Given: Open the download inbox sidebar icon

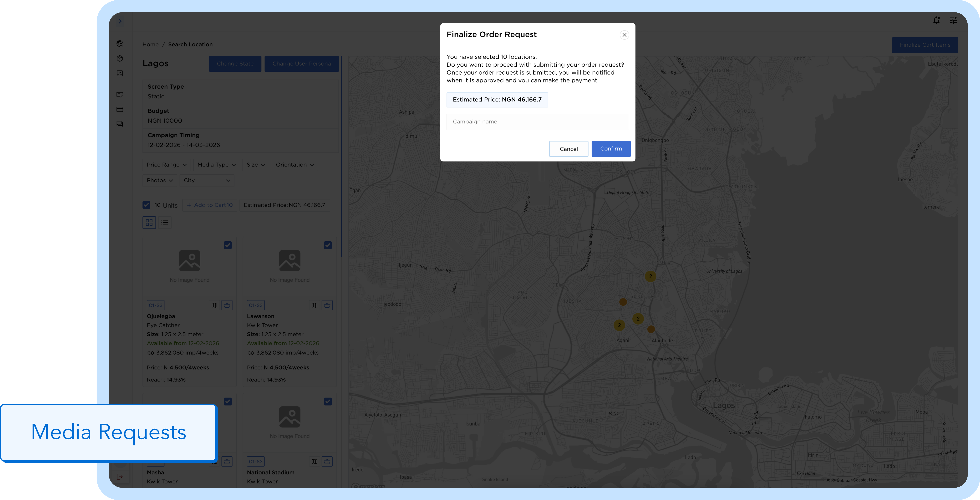Looking at the screenshot, I should 120,73.
